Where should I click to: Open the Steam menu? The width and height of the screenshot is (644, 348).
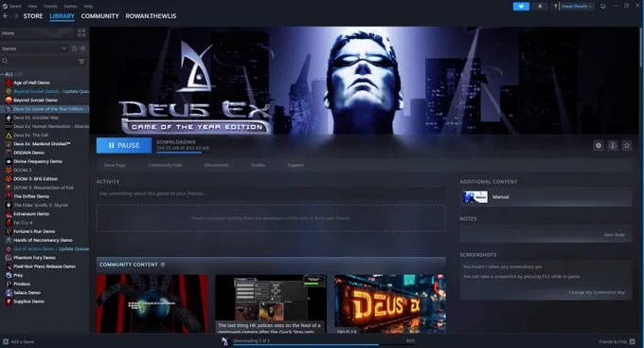pos(15,7)
